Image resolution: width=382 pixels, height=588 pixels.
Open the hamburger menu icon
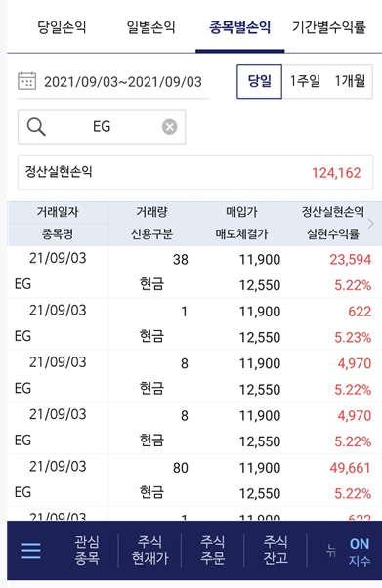click(31, 551)
